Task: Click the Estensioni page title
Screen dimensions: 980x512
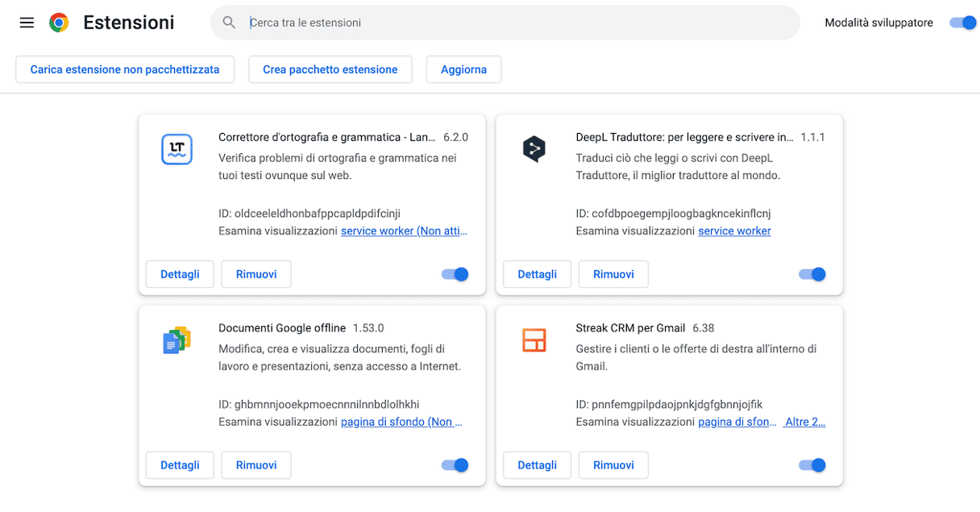Action: pos(129,23)
